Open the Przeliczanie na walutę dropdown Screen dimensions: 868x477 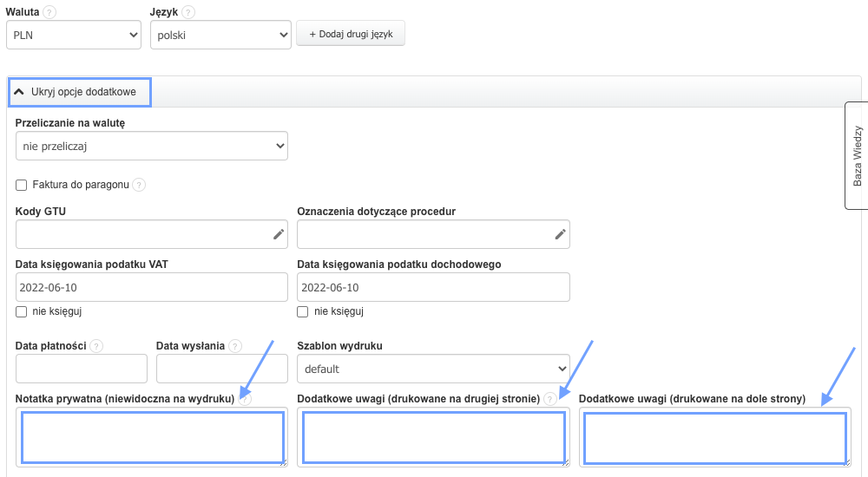tap(151, 147)
